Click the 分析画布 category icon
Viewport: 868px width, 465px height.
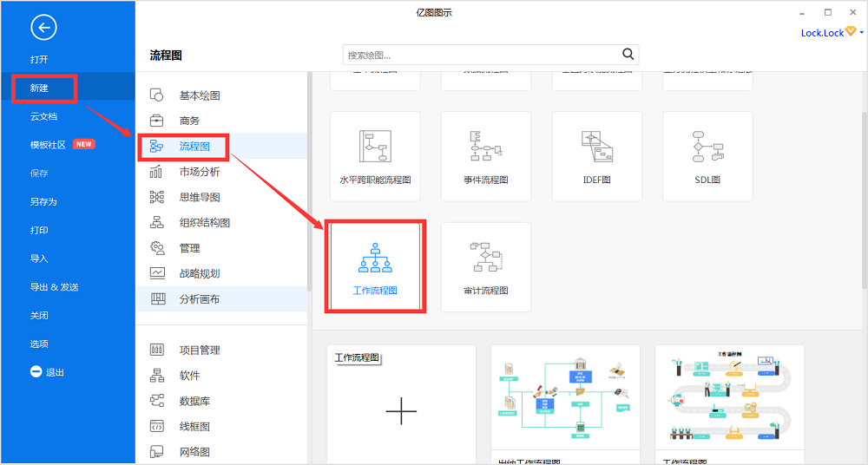158,299
